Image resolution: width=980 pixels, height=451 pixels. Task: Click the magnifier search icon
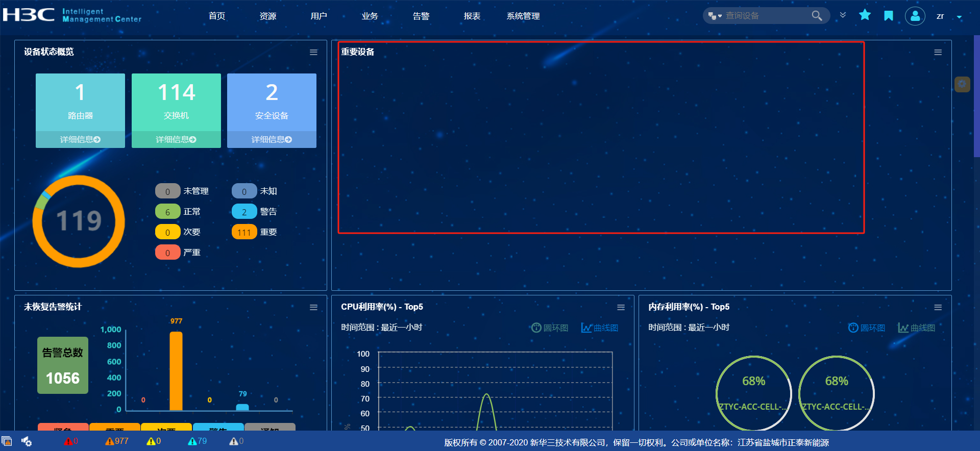817,16
